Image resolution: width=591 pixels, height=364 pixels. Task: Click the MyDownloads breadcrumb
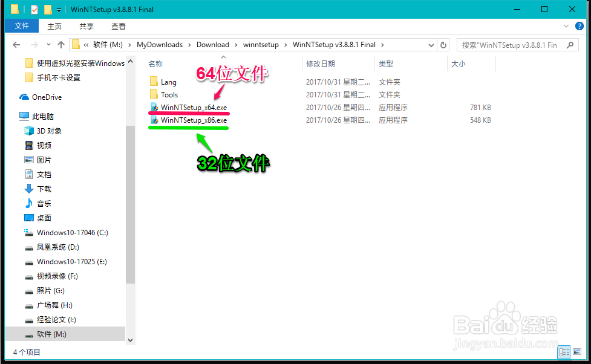(x=160, y=45)
